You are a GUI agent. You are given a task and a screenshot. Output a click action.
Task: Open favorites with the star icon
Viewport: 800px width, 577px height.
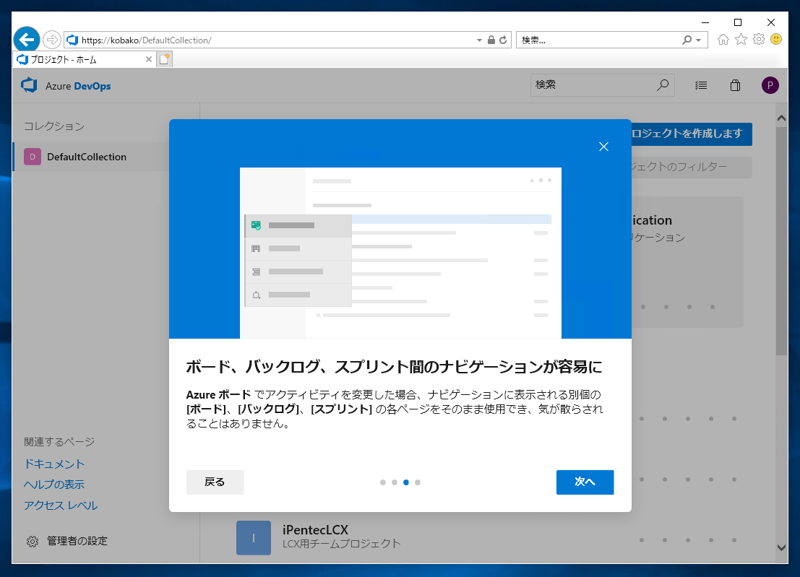click(x=741, y=39)
